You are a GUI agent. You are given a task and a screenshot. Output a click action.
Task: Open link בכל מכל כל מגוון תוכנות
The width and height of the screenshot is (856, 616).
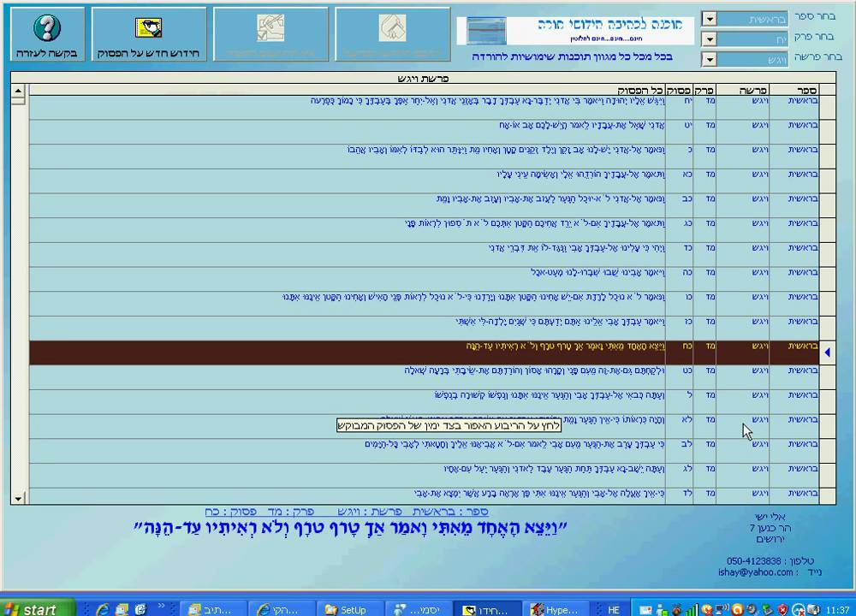click(x=572, y=56)
